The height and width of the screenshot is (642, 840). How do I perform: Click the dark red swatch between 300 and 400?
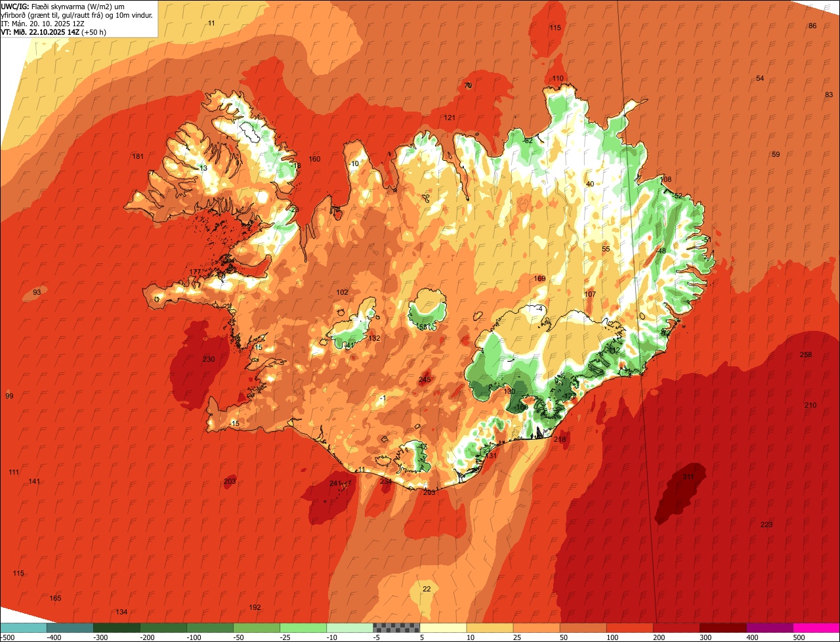[x=723, y=628]
